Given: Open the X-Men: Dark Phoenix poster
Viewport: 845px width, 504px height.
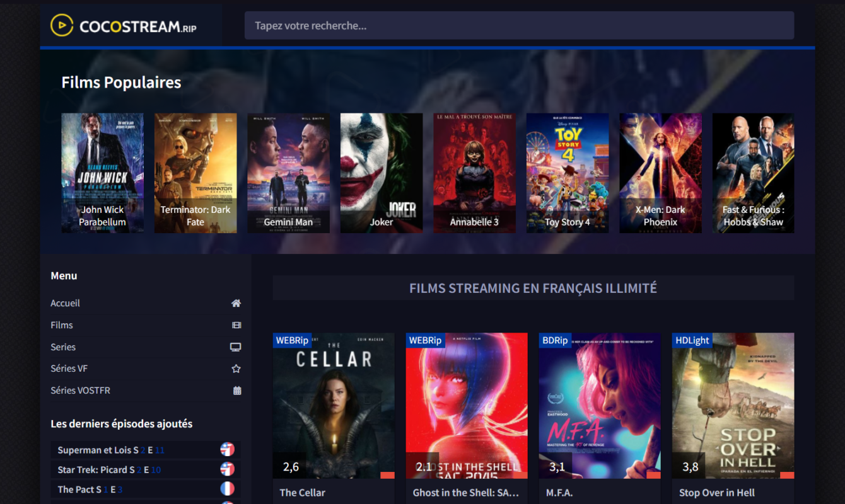Looking at the screenshot, I should click(x=660, y=173).
